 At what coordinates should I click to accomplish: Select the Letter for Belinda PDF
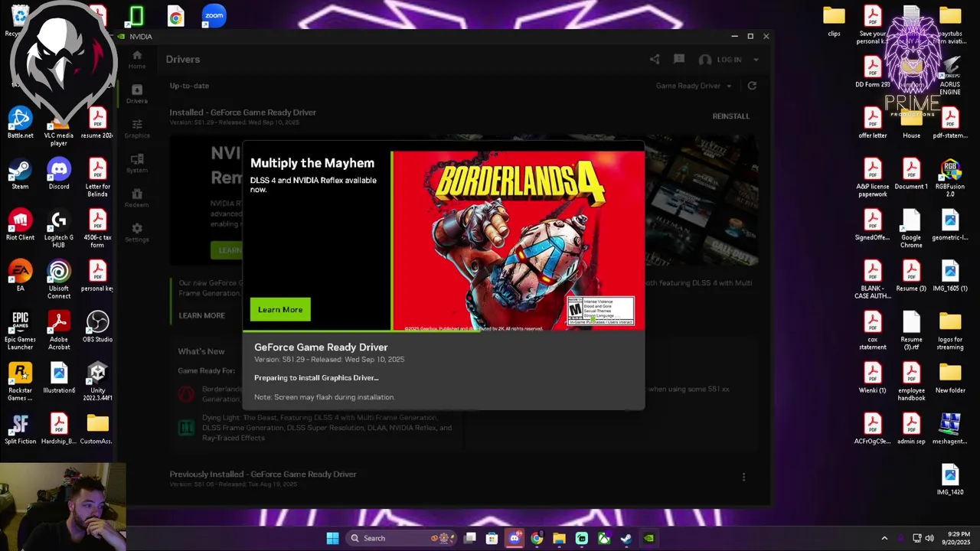[97, 178]
